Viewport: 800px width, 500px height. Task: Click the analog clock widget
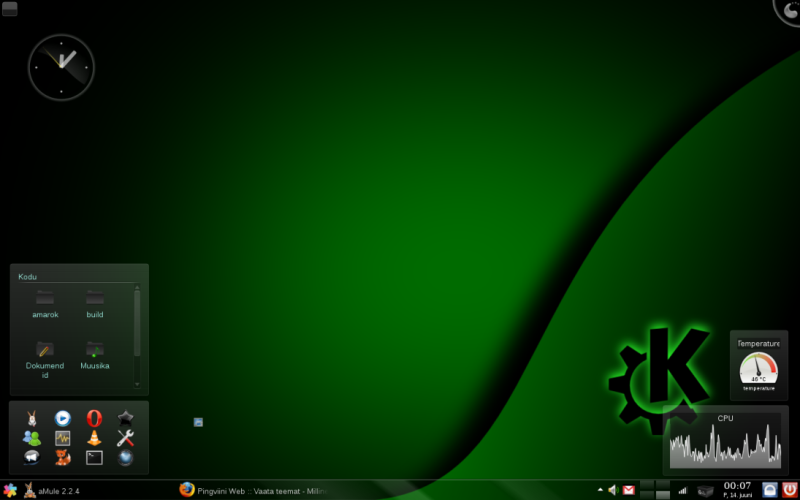[61, 67]
